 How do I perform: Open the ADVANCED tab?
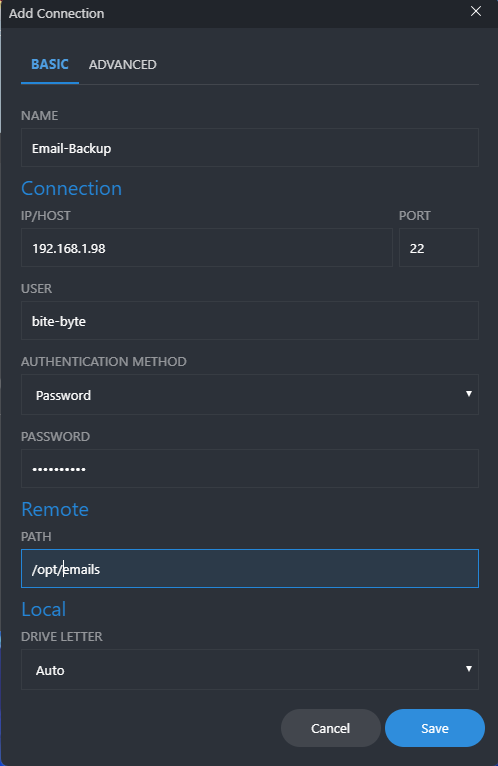pos(123,64)
